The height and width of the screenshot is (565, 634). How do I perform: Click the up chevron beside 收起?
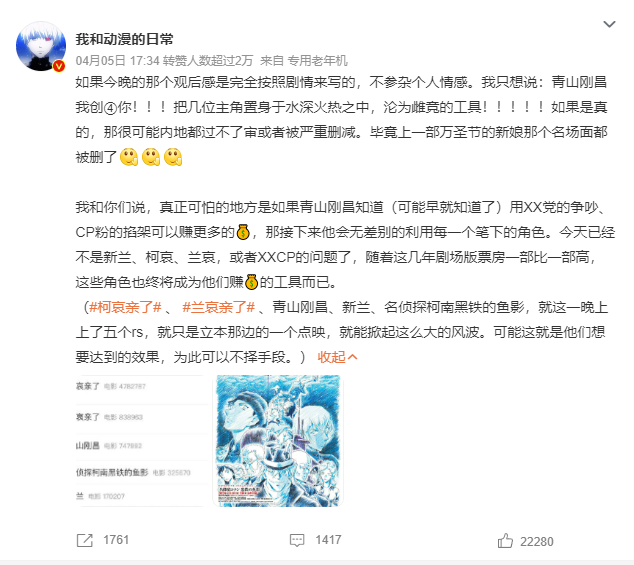[x=353, y=357]
